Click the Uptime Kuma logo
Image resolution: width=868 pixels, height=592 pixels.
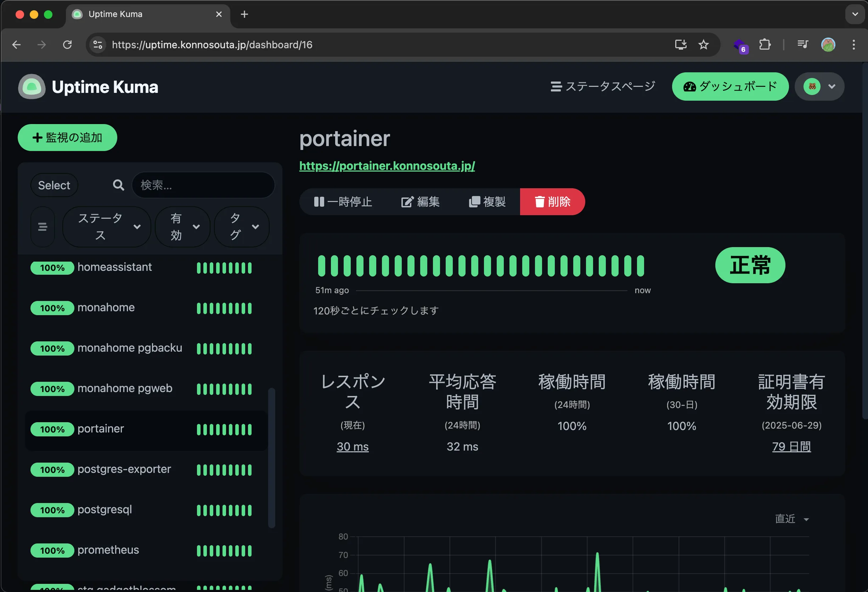point(32,86)
